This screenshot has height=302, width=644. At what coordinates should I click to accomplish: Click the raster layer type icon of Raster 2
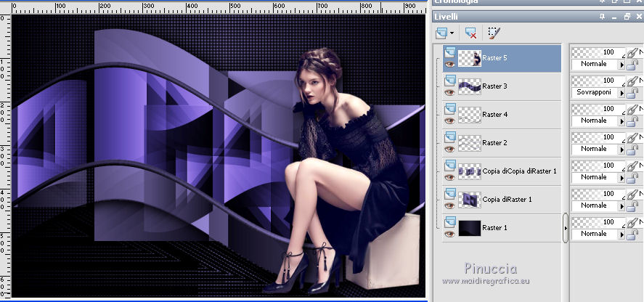tap(449, 137)
